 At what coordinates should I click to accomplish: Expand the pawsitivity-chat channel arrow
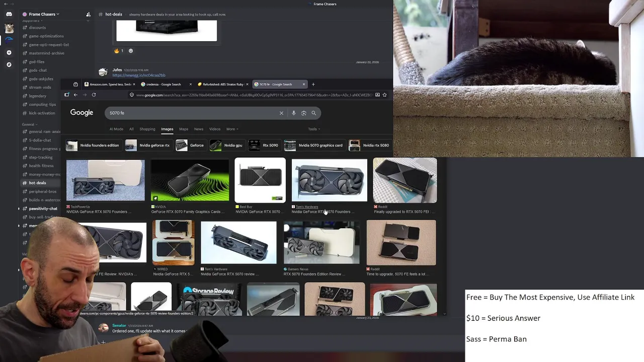[x=19, y=208]
